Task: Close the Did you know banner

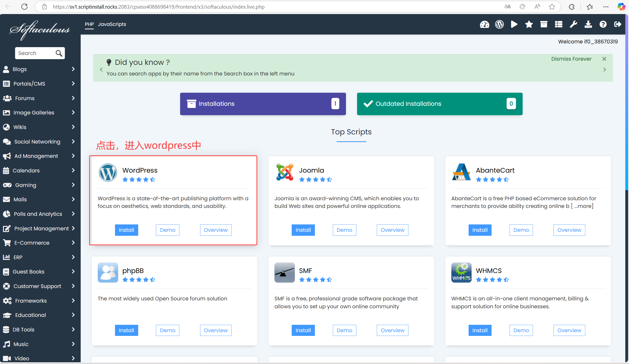Action: pyautogui.click(x=604, y=59)
